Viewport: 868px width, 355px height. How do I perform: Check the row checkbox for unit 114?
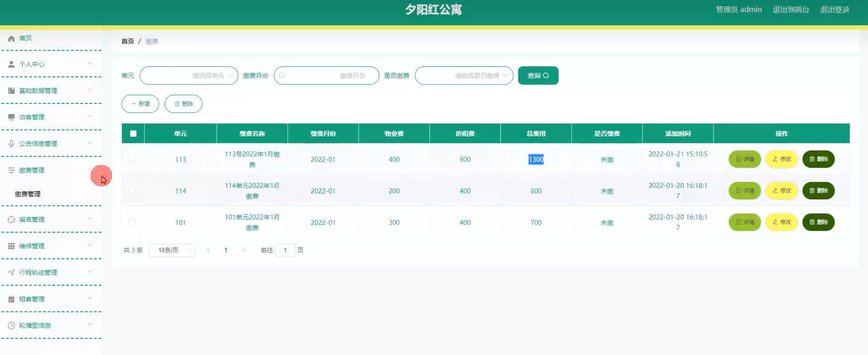(132, 191)
